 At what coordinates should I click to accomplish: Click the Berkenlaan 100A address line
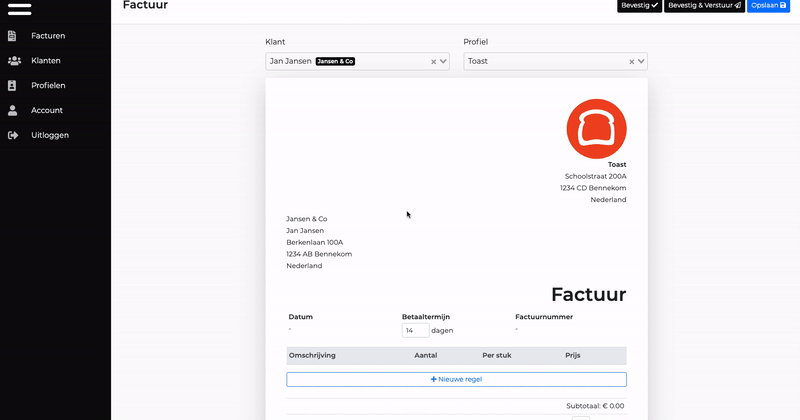point(315,242)
